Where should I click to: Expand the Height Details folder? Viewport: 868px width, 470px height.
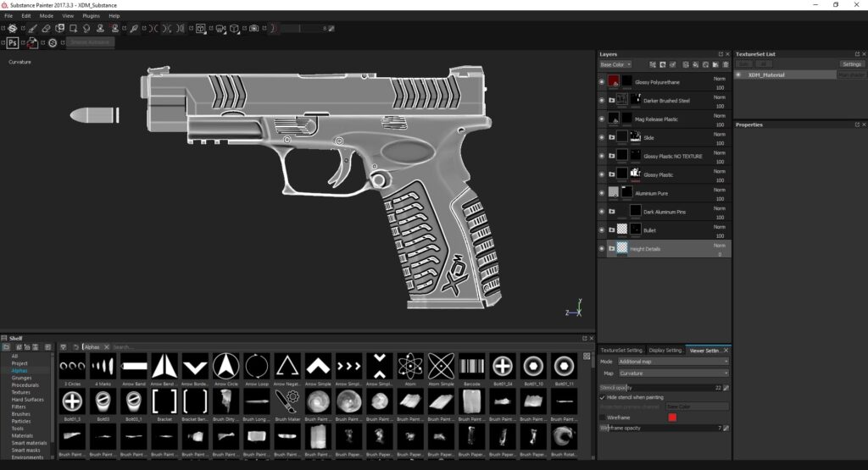[x=612, y=249]
